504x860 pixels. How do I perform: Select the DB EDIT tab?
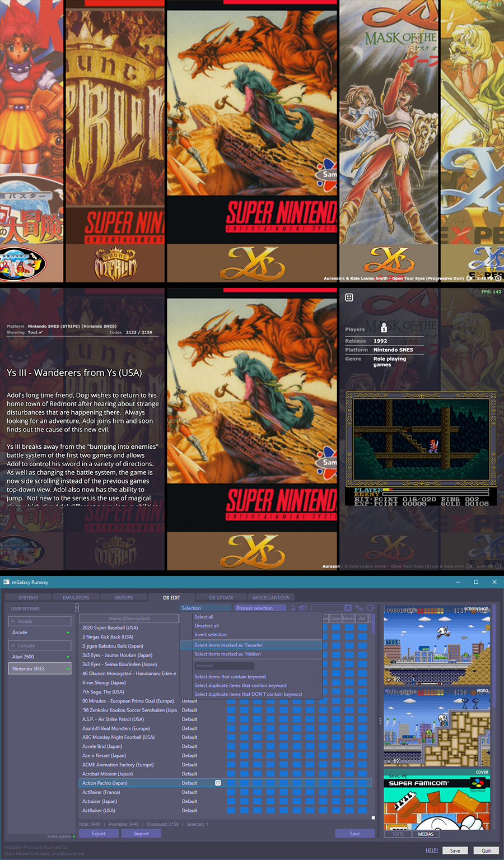(x=171, y=598)
